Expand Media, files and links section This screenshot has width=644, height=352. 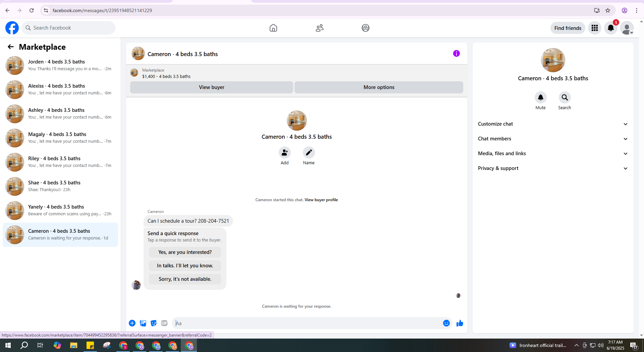553,153
